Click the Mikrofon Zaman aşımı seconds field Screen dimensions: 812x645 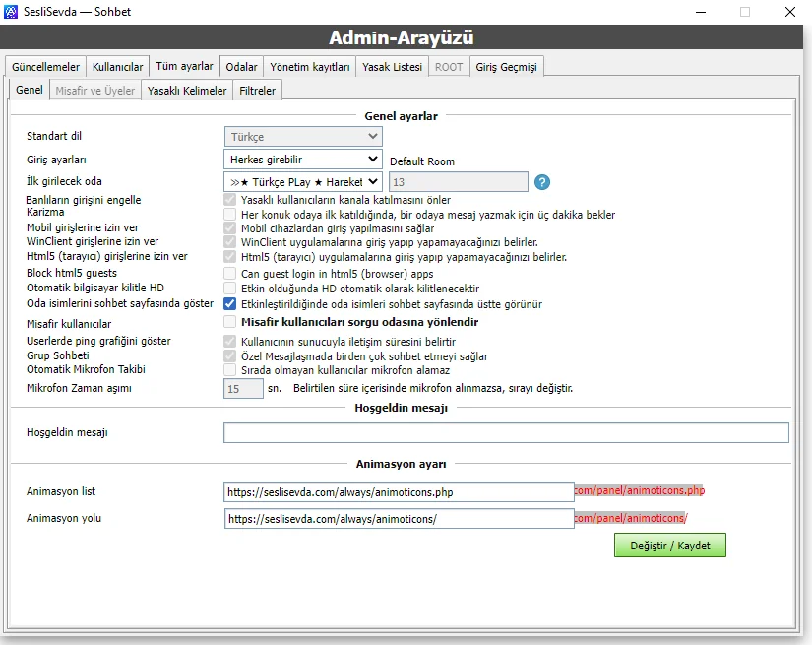[x=243, y=389]
